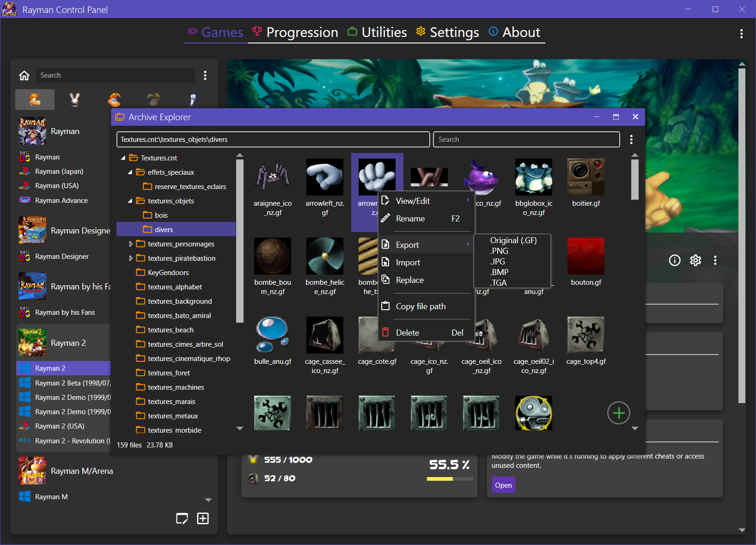
Task: Click the games sidebar Search field
Action: pyautogui.click(x=116, y=75)
